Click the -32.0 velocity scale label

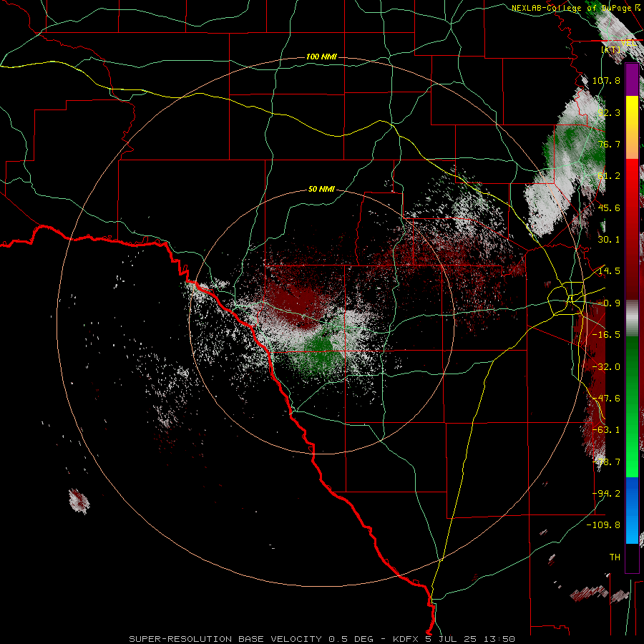coord(606,367)
